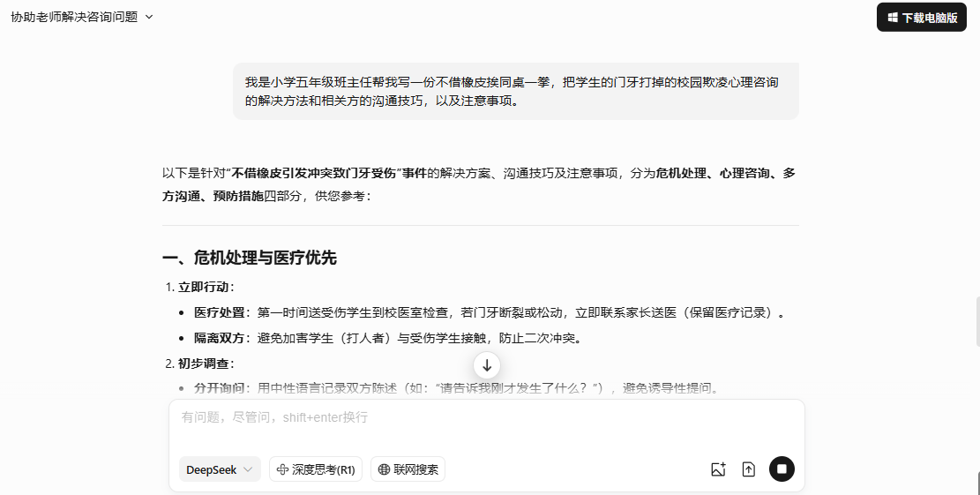980x495 pixels.
Task: Click the scroll-to-bottom arrow button
Action: [x=487, y=365]
